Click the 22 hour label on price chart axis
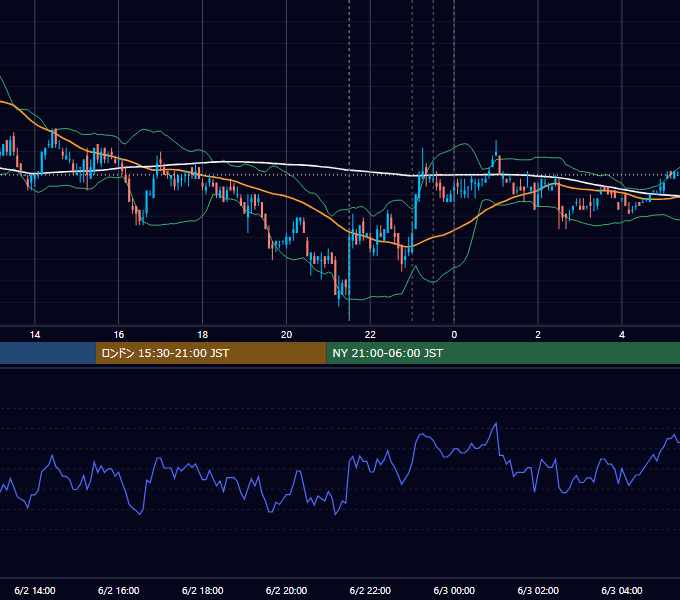 click(x=370, y=335)
